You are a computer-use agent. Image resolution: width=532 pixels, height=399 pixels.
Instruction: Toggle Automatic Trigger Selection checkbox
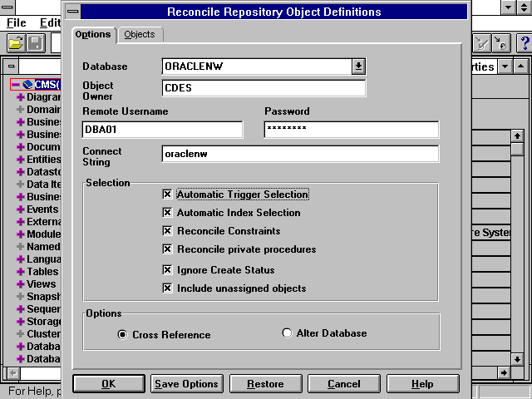click(x=167, y=195)
